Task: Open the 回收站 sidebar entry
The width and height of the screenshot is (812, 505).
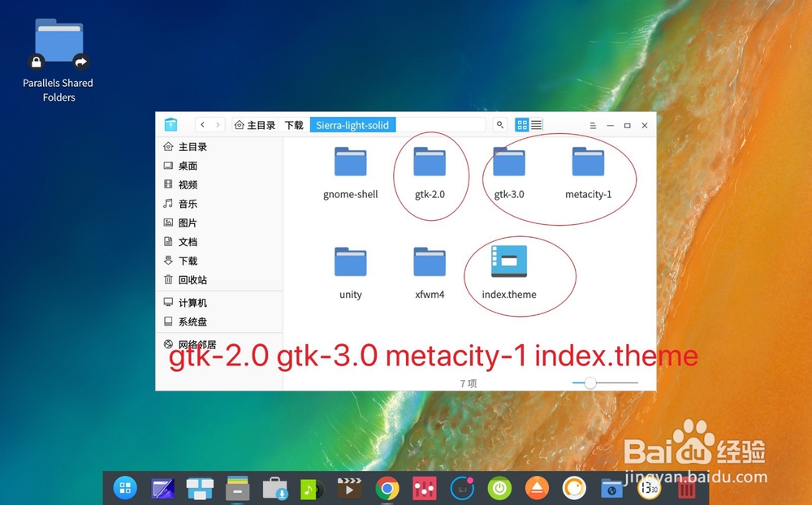Action: (188, 279)
